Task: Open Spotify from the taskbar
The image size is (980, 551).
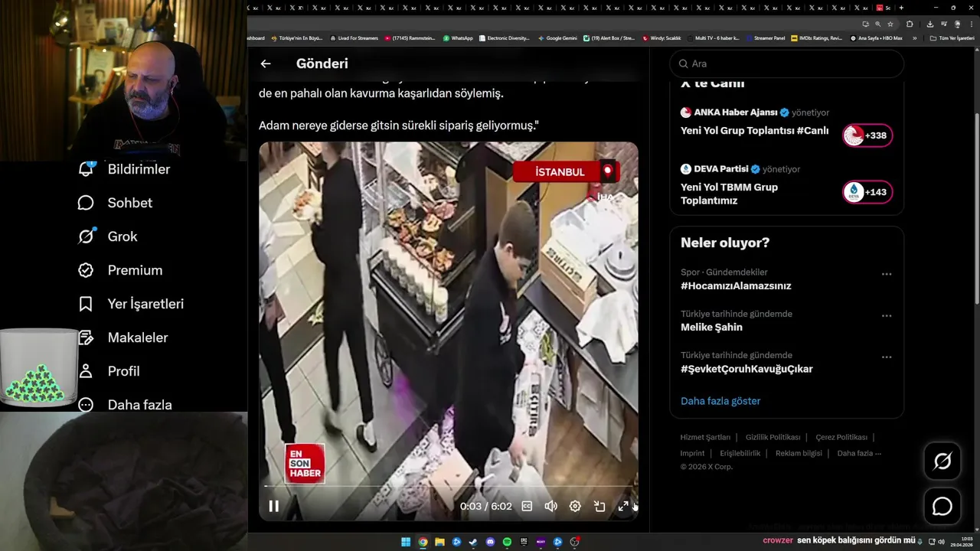Action: [507, 542]
